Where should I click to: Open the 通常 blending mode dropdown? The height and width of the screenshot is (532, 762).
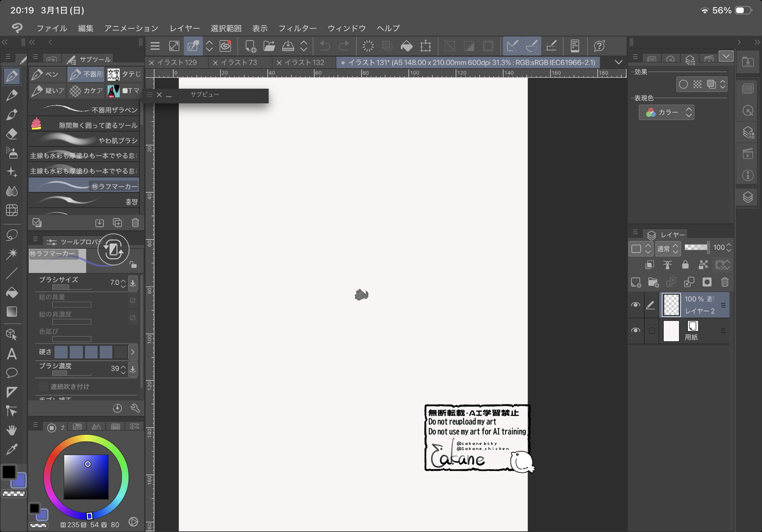point(668,249)
